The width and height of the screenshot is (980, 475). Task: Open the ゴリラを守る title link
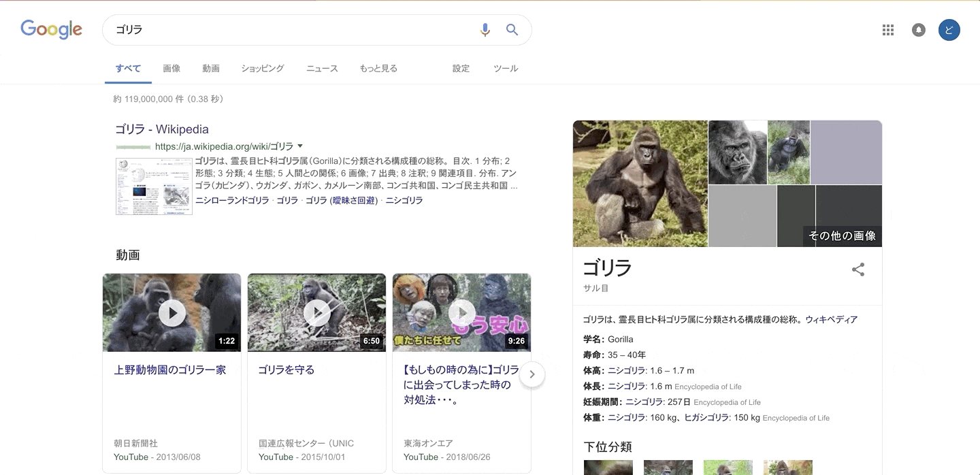click(287, 370)
